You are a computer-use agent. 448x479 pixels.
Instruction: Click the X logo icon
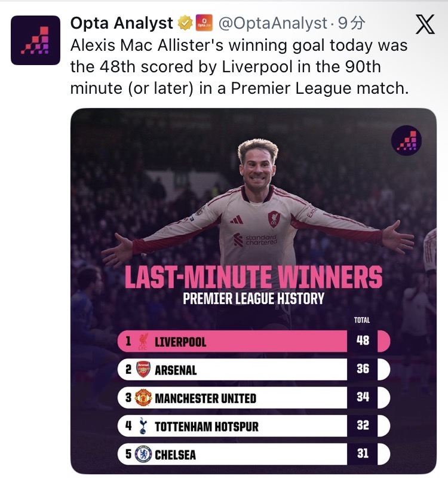(425, 25)
